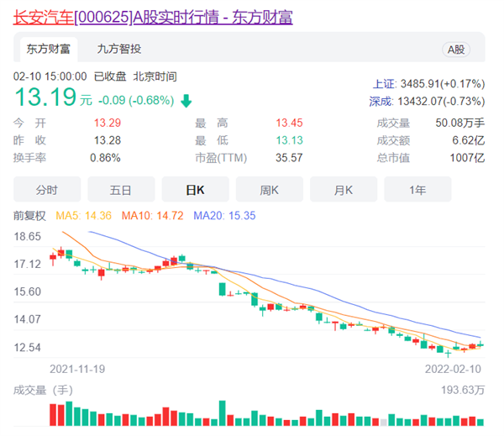Click the 深成 value 13432.07(-0.73%)

pos(441,102)
